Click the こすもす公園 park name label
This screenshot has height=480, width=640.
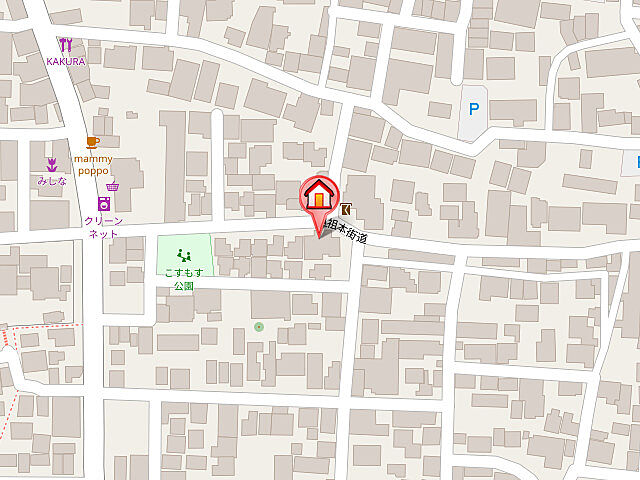[184, 280]
